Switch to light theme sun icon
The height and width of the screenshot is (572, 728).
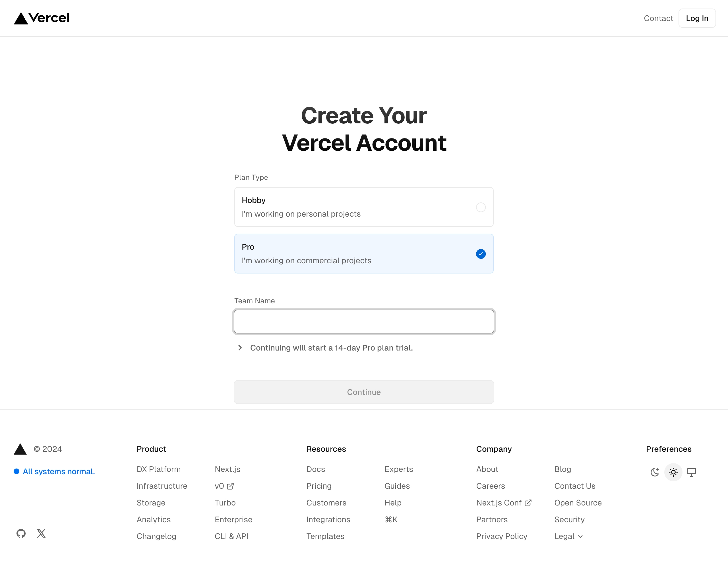[x=673, y=472]
